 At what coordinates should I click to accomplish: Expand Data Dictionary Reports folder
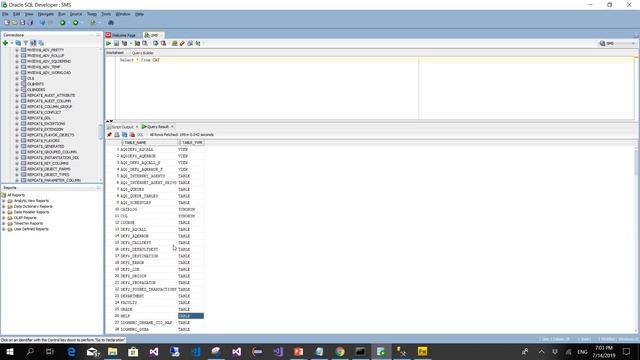pyautogui.click(x=4, y=207)
